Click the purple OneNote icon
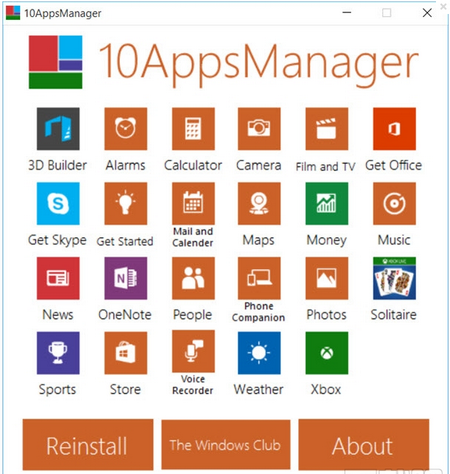Image resolution: width=450 pixels, height=474 pixels. (126, 278)
